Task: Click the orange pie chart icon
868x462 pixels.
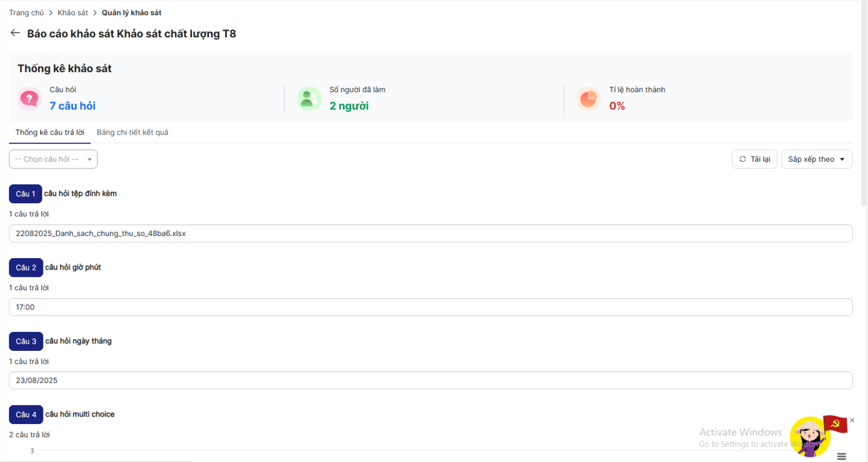Action: tap(589, 99)
